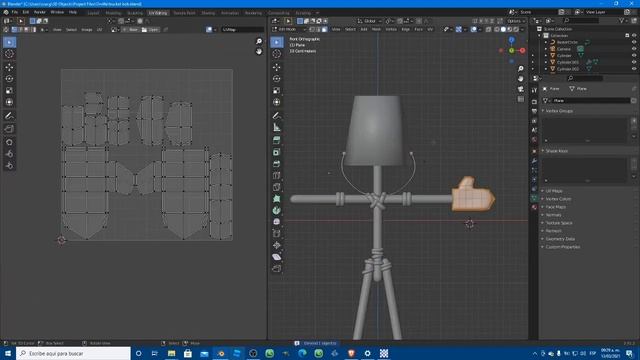Select the Poly Build tool

click(x=277, y=199)
